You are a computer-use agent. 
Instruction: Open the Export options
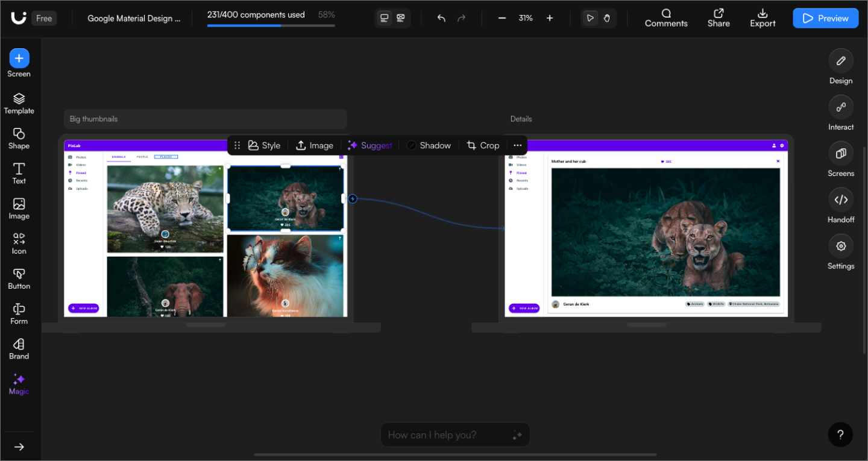pos(762,18)
